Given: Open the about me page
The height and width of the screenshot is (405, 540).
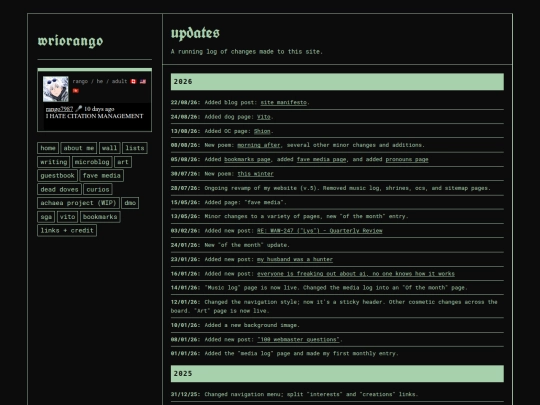Looking at the screenshot, I should click(79, 148).
